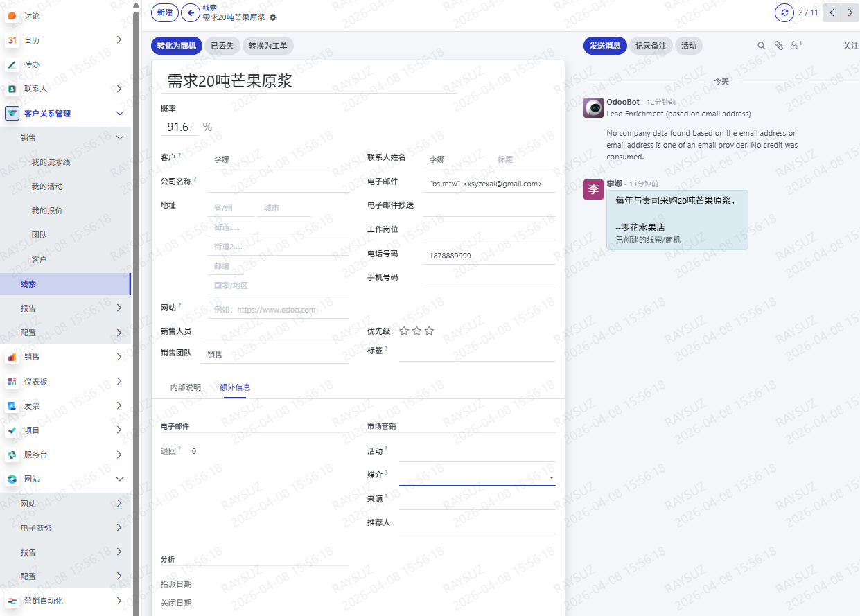The image size is (860, 616).
Task: Expand the 日历 sidebar chevron
Action: (x=119, y=40)
